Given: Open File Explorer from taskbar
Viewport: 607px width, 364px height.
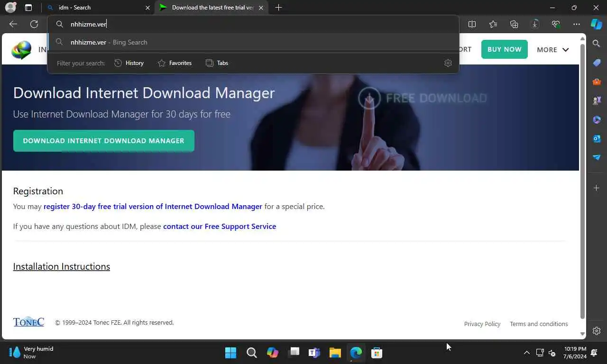Looking at the screenshot, I should [x=335, y=353].
